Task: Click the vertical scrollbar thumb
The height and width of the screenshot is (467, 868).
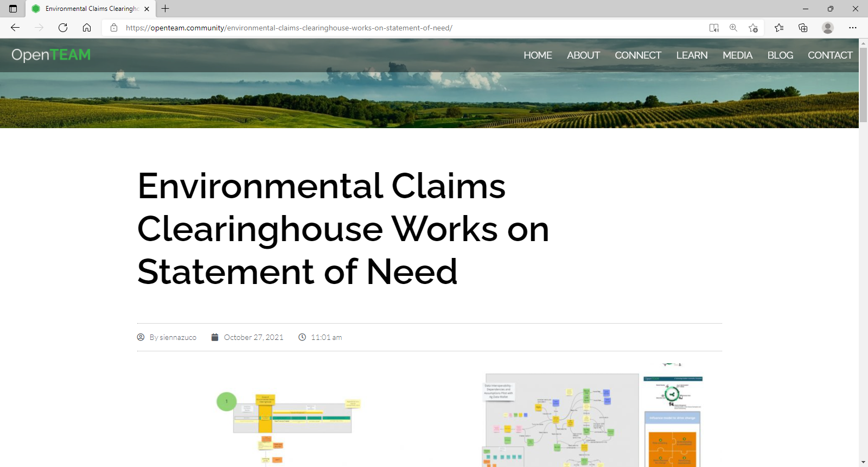Action: (863, 85)
